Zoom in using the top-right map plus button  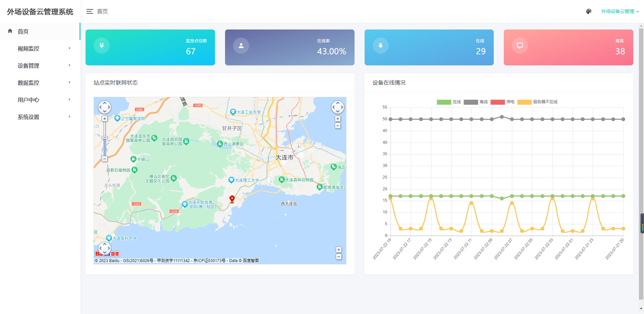pos(338,119)
